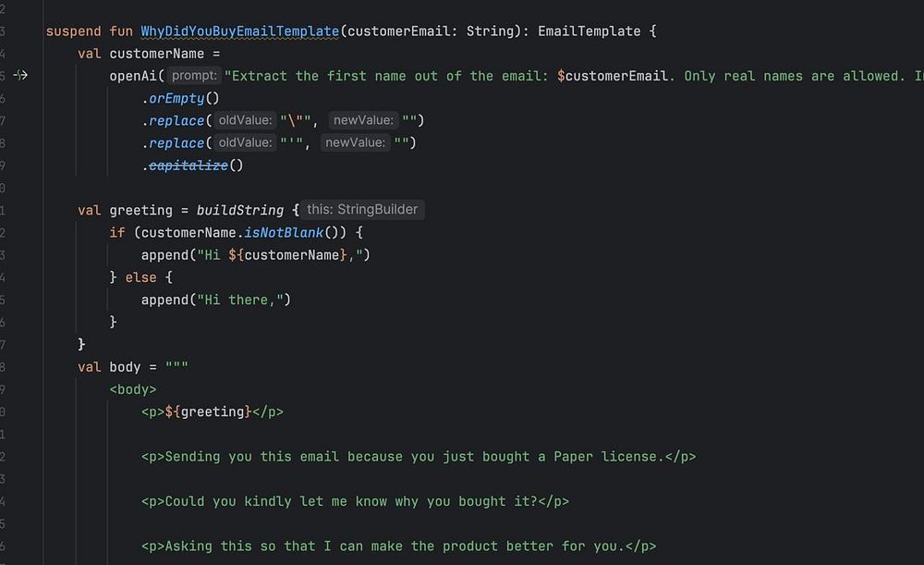Click the customerName variable declaration
924x565 pixels.
click(x=157, y=54)
